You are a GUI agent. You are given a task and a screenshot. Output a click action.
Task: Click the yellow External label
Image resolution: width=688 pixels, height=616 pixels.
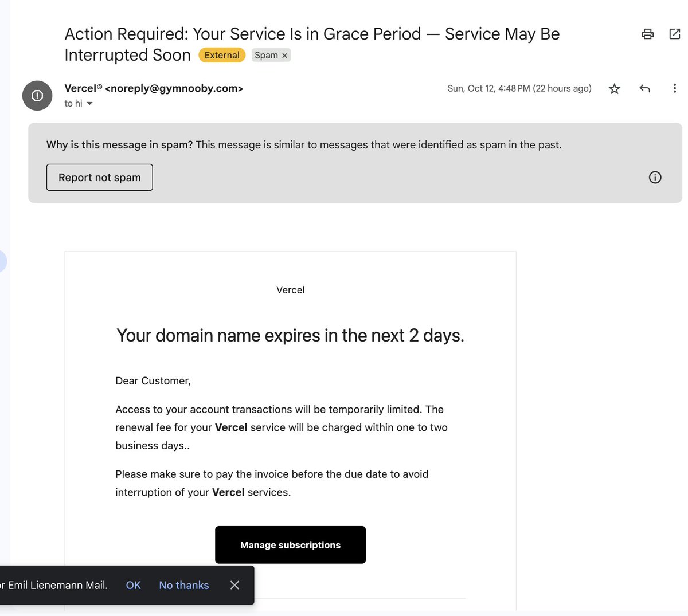click(x=222, y=55)
